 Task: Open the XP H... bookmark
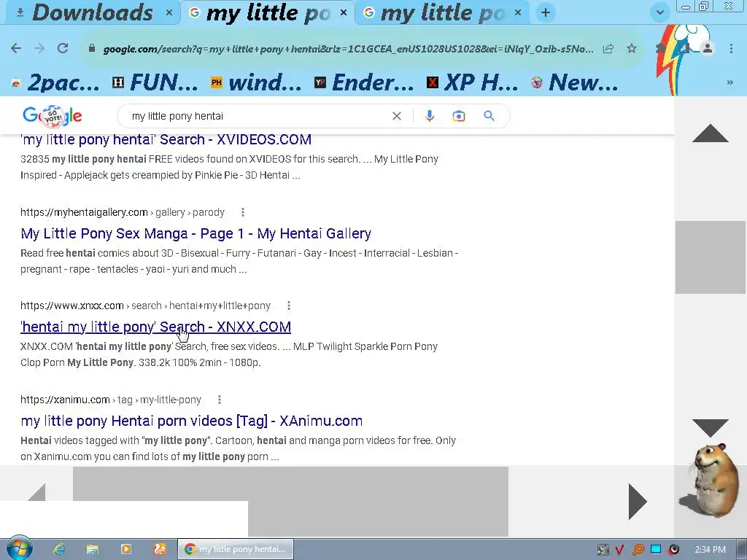473,82
